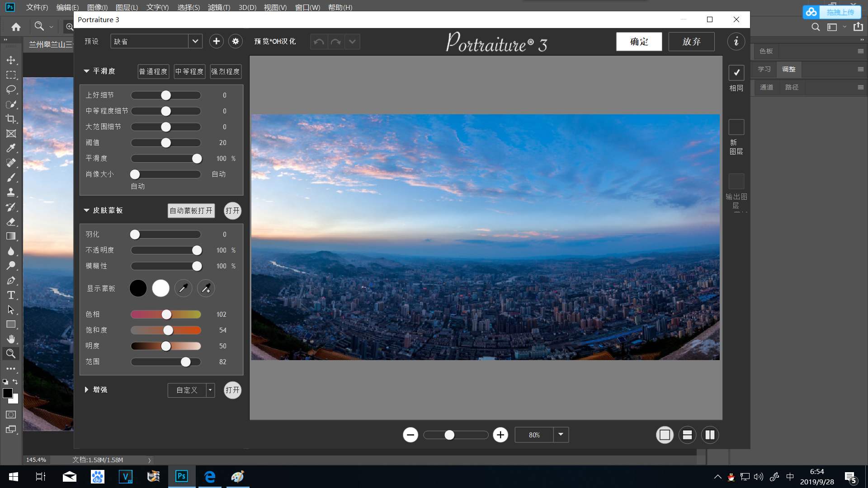The height and width of the screenshot is (488, 868).
Task: Toggle Photoshop Quick Mask mode icon
Action: 11,415
